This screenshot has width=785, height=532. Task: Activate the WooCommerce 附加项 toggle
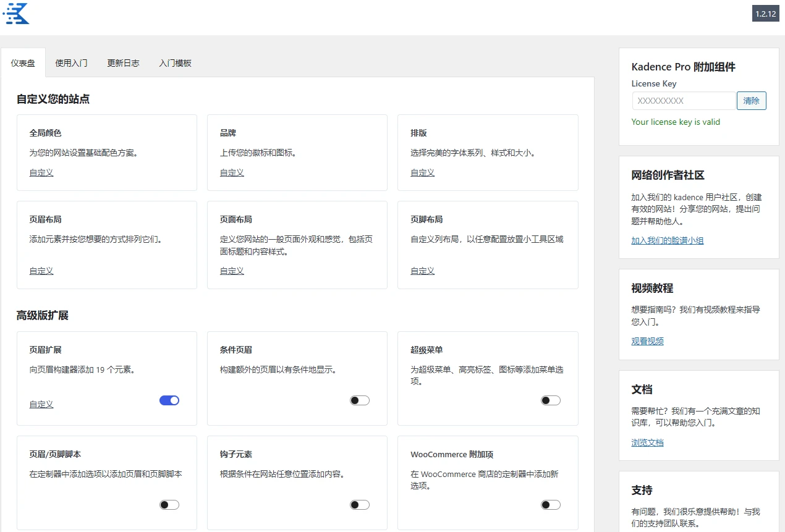pyautogui.click(x=550, y=505)
